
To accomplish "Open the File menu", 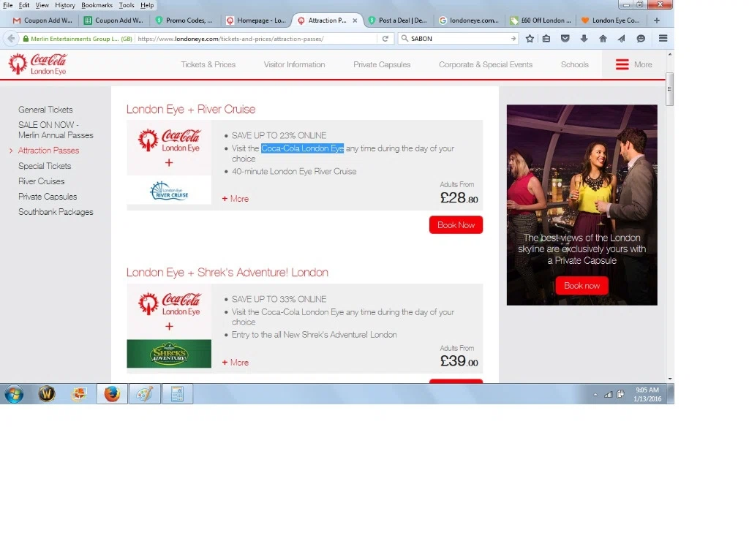I will click(x=7, y=5).
